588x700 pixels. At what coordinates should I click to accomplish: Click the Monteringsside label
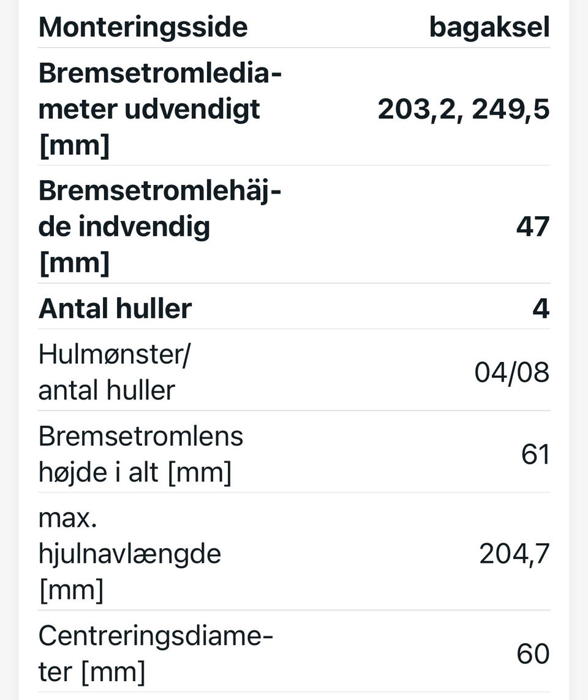click(x=143, y=27)
